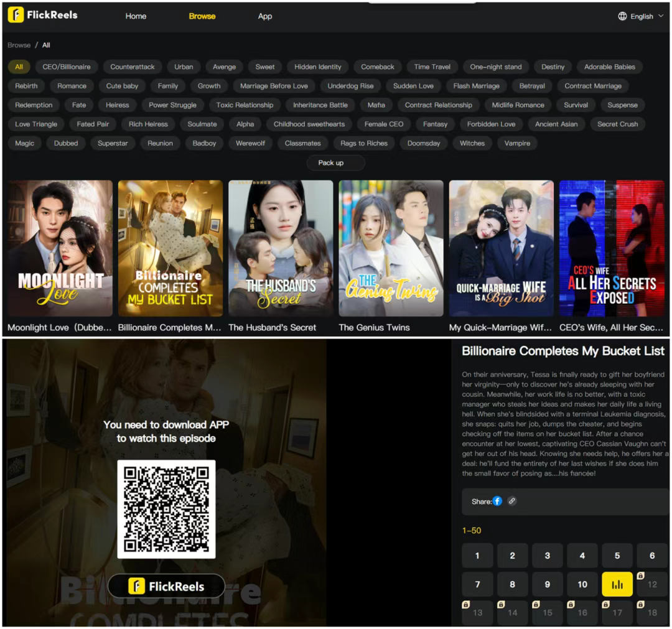
Task: Filter by Contract Marriage genre
Action: click(593, 86)
